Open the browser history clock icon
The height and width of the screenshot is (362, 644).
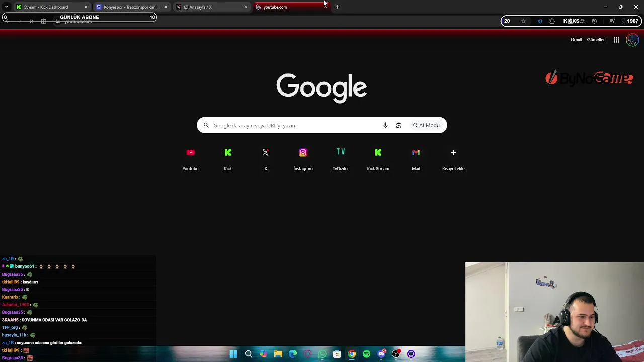[x=594, y=21]
